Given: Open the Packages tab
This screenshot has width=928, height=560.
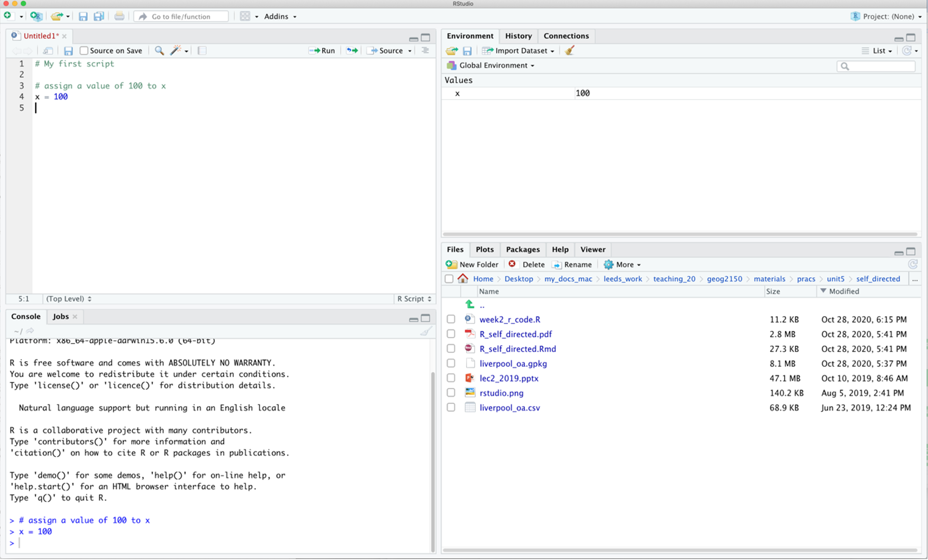Looking at the screenshot, I should click(522, 250).
